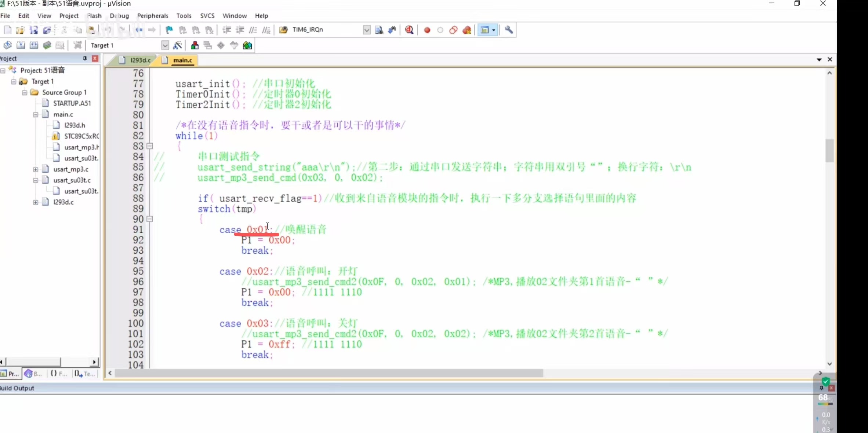Open the Target Options wrench icon
Image resolution: width=868 pixels, height=433 pixels.
(x=509, y=30)
